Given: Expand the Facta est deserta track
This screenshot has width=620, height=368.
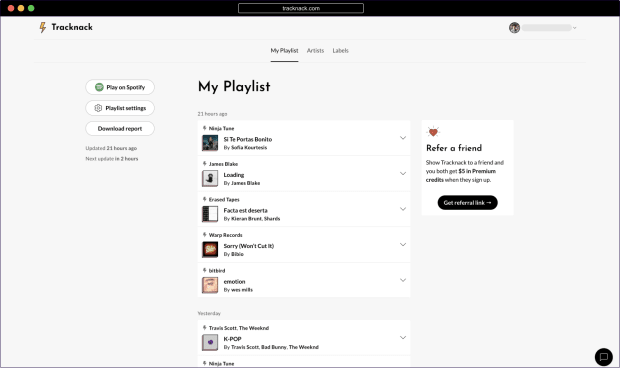Looking at the screenshot, I should 403,209.
